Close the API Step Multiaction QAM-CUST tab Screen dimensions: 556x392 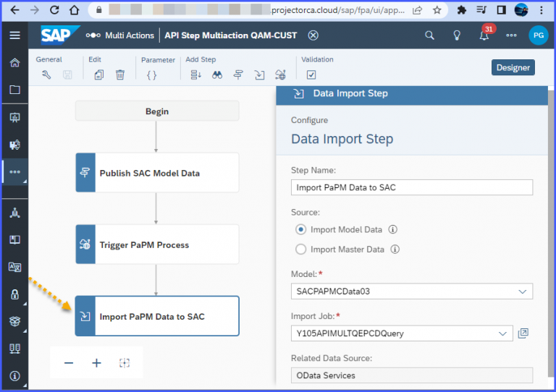(x=313, y=35)
